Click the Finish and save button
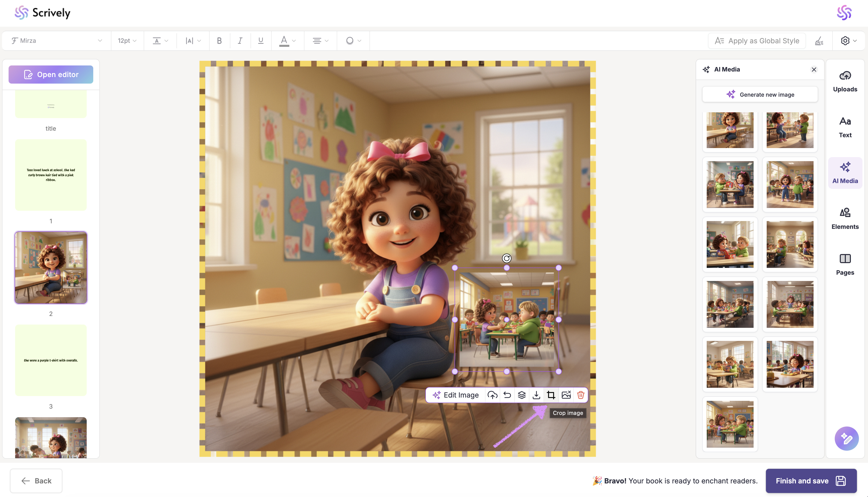Screen dimensions: 868x497 pyautogui.click(x=811, y=481)
